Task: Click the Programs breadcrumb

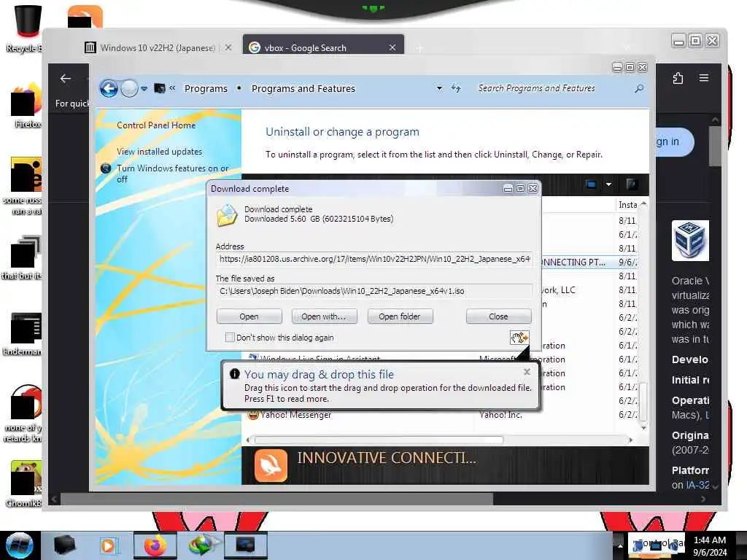Action: click(206, 88)
